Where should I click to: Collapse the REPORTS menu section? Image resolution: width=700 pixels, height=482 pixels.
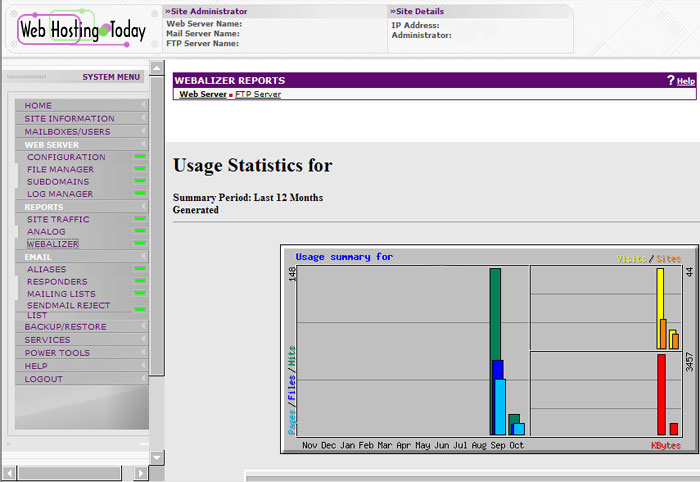click(x=144, y=207)
